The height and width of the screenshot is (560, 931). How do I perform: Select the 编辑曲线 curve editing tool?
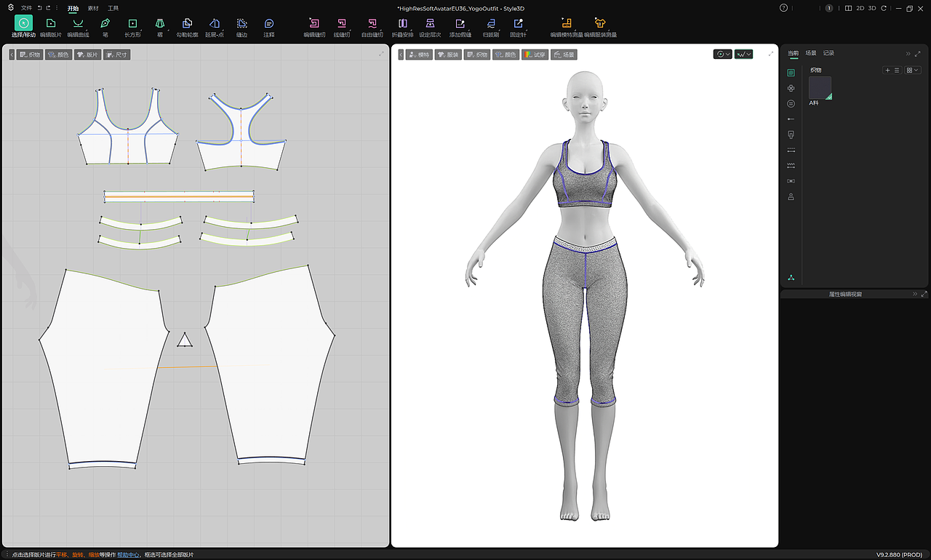click(78, 27)
